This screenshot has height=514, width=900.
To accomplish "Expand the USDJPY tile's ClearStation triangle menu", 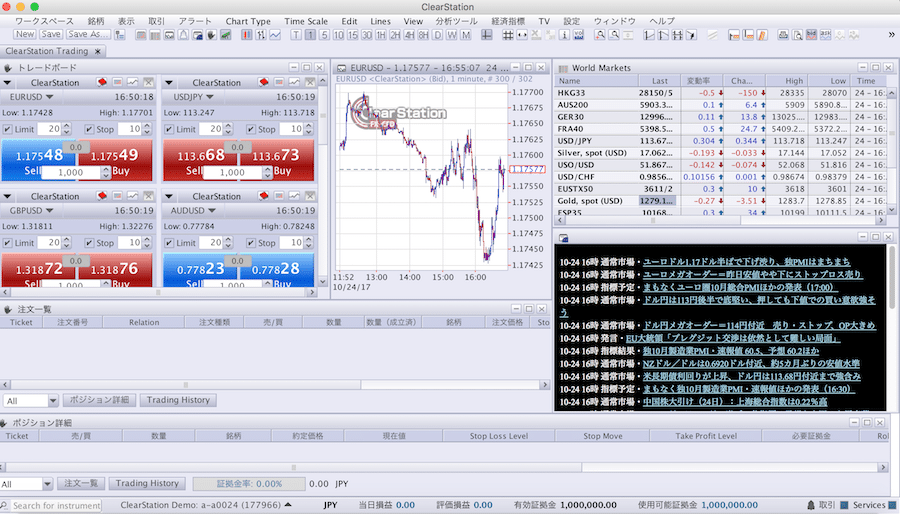I will pos(169,83).
